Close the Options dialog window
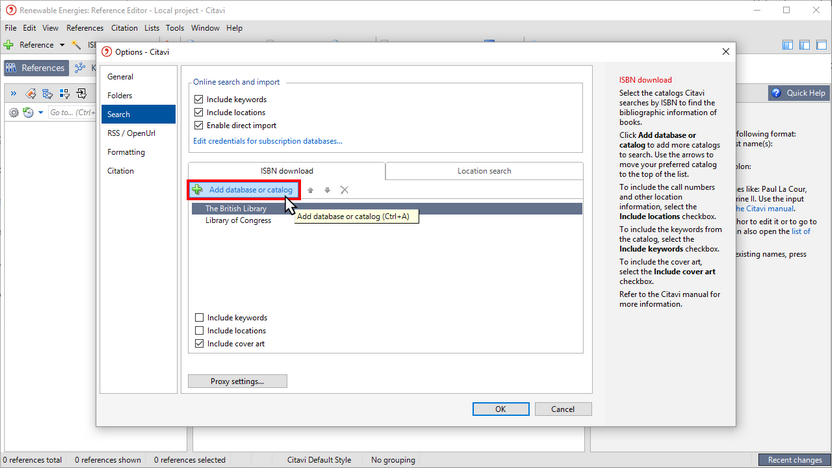The width and height of the screenshot is (832, 468). (725, 51)
